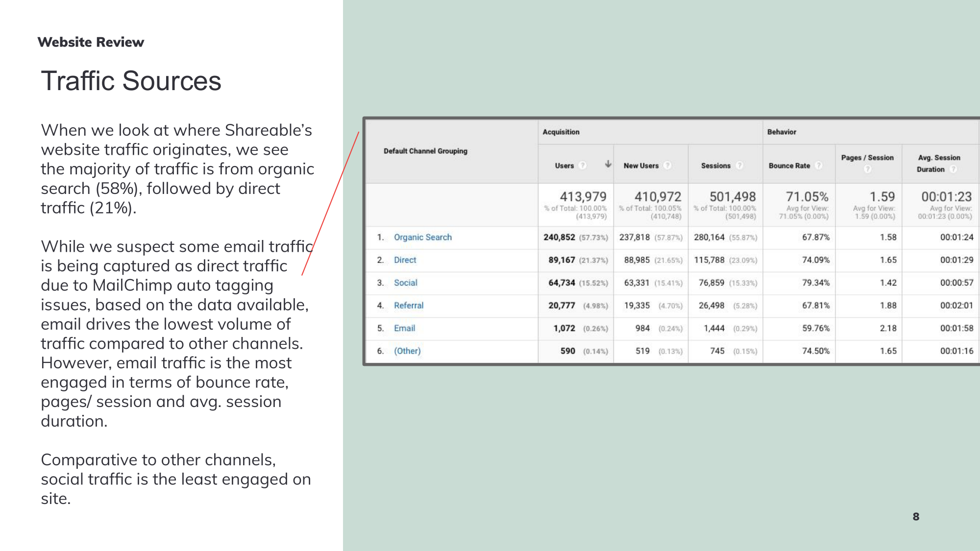Open the (Other) channel link
This screenshot has height=551, width=980.
[x=407, y=351]
